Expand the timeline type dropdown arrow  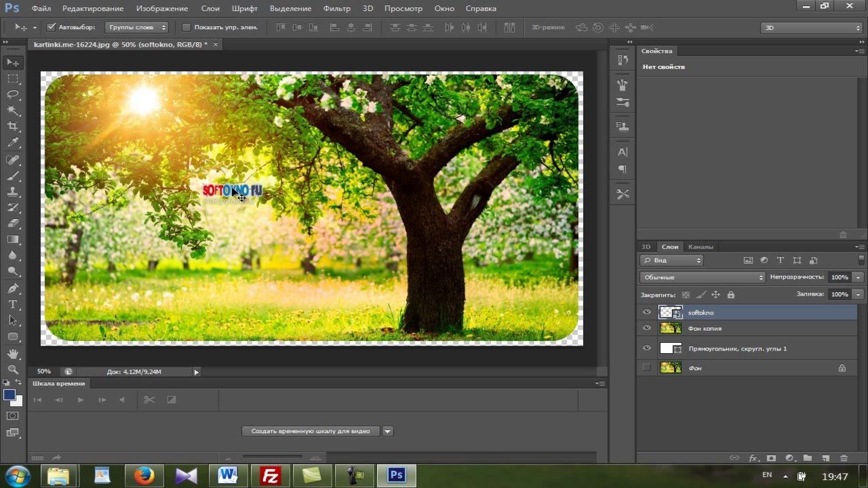pos(387,431)
